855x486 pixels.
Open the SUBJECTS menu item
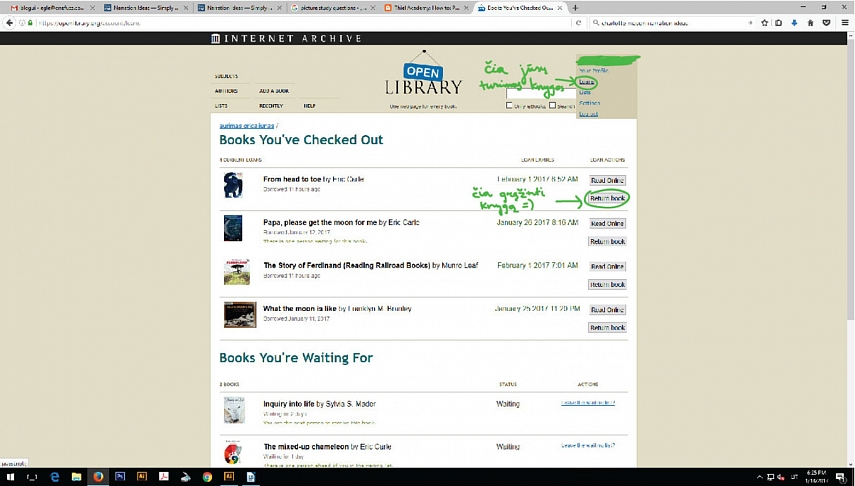pyautogui.click(x=226, y=76)
